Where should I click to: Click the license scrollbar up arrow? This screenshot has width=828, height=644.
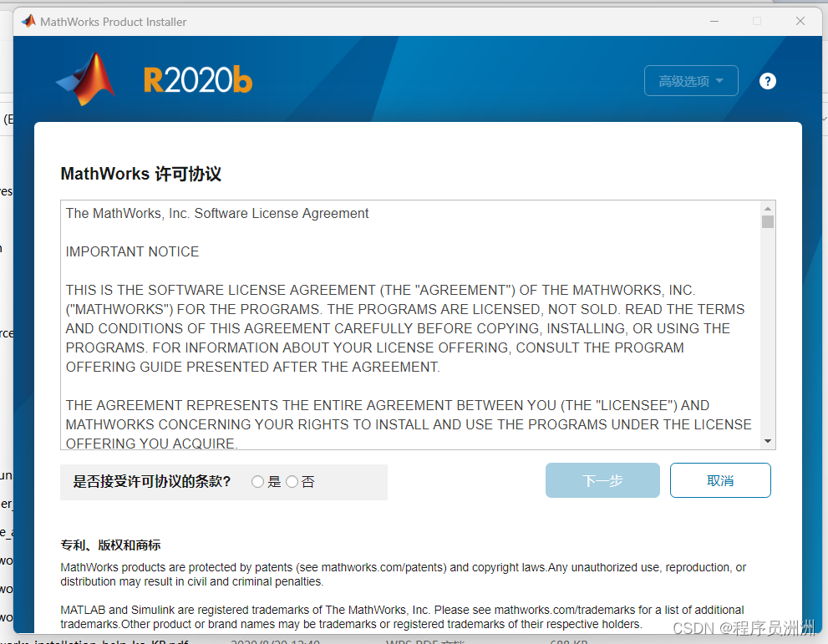coord(768,209)
